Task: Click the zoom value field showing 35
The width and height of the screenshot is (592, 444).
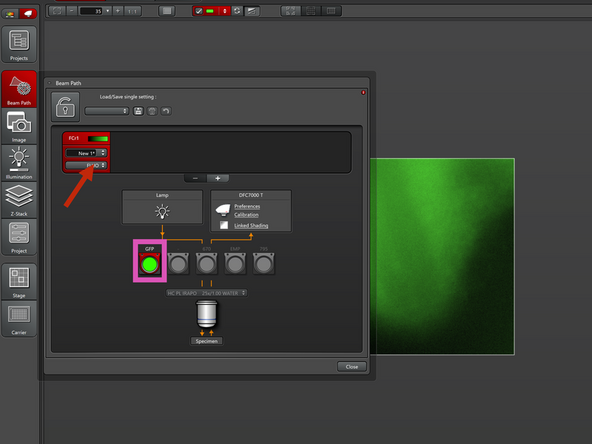Action: 91,11
